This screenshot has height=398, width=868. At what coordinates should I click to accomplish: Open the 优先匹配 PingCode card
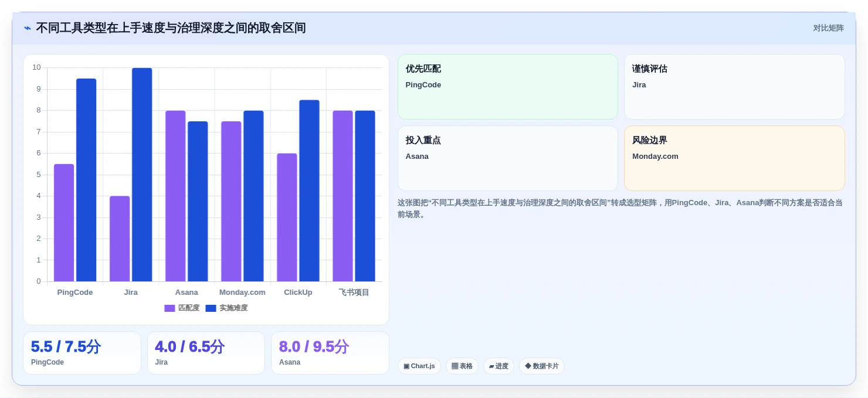(x=508, y=87)
